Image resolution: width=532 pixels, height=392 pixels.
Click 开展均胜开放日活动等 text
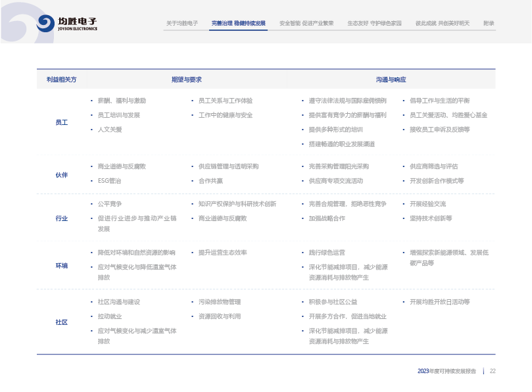click(x=439, y=302)
